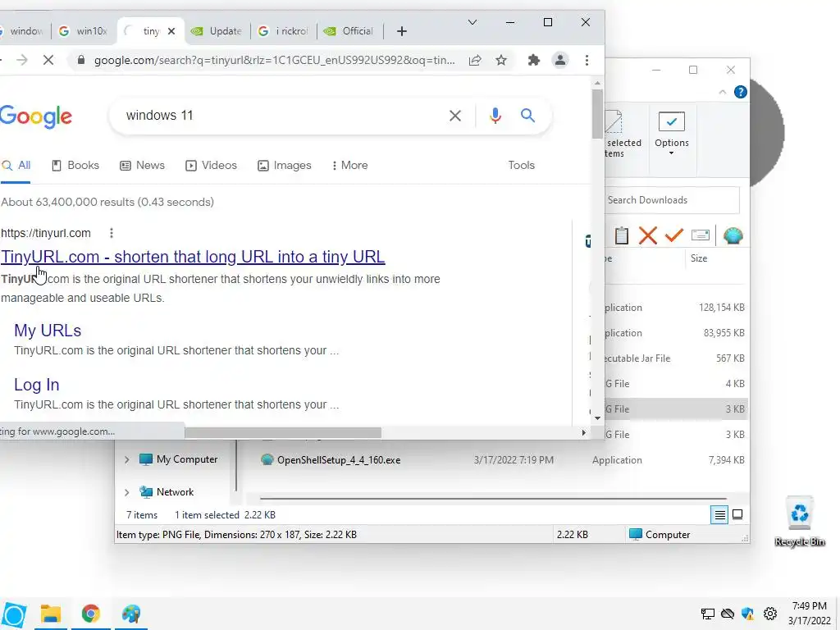This screenshot has width=840, height=630.
Task: Select the Books search filter
Action: pos(75,165)
